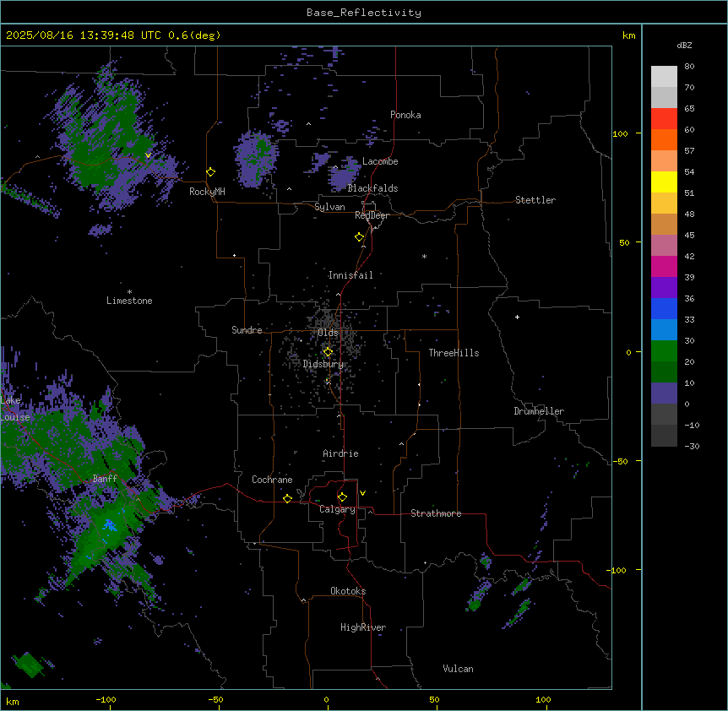Select the brown 48 dBZ legend swatch

click(664, 224)
